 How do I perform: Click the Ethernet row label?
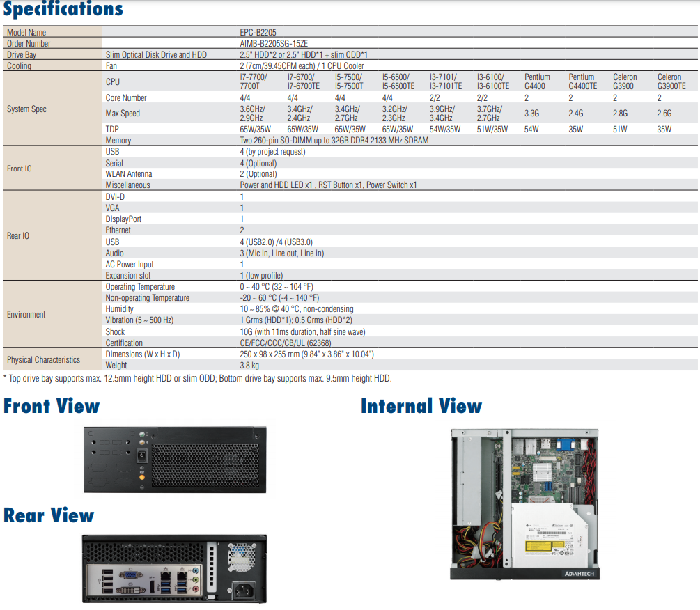[x=118, y=230]
